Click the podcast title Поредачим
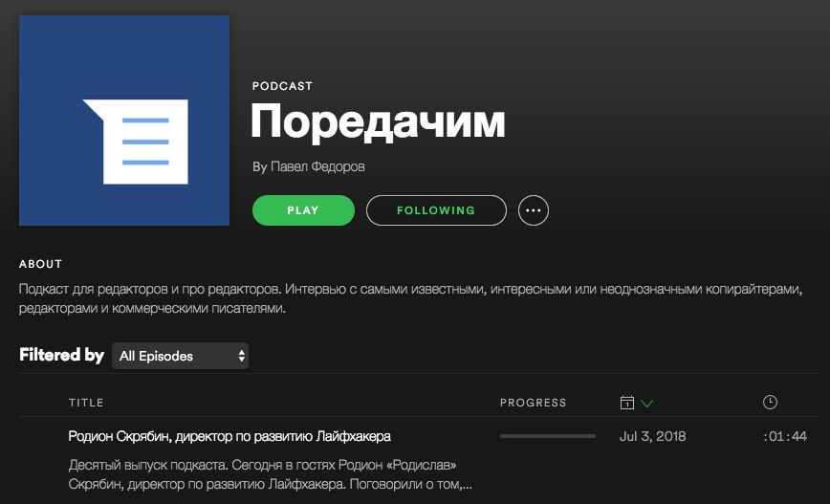830x504 pixels. point(378,121)
